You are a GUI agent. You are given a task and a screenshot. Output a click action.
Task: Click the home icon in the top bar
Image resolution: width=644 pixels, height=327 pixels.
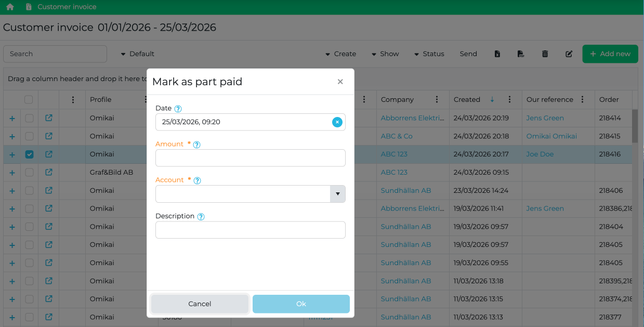pos(10,7)
